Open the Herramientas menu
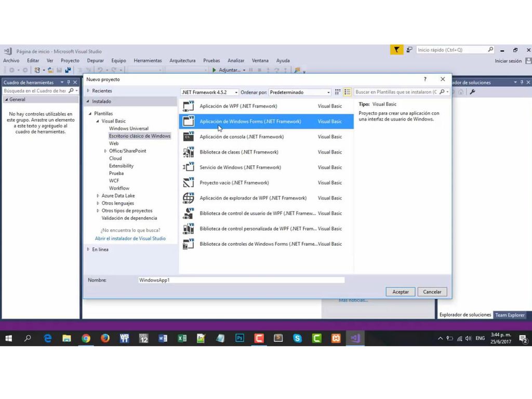Screen dimensions: 532x399 (x=148, y=60)
